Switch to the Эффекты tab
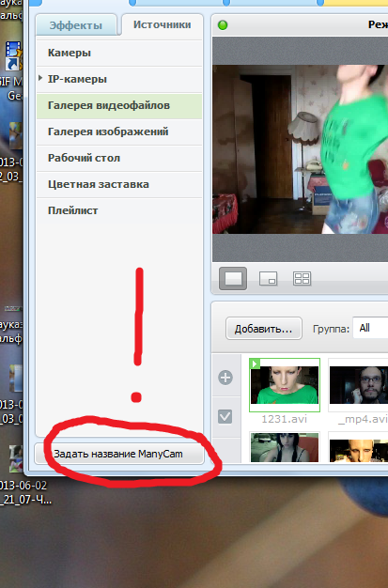The height and width of the screenshot is (588, 388). coord(76,25)
